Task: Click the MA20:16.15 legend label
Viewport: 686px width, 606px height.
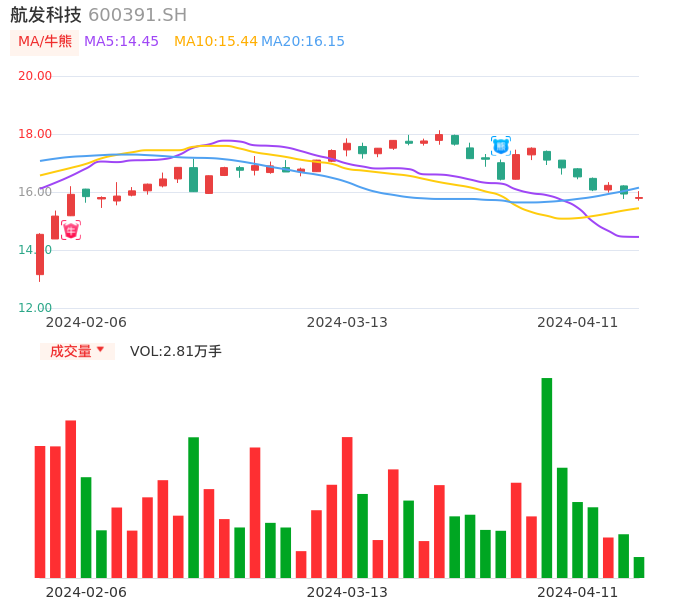Action: (303, 42)
